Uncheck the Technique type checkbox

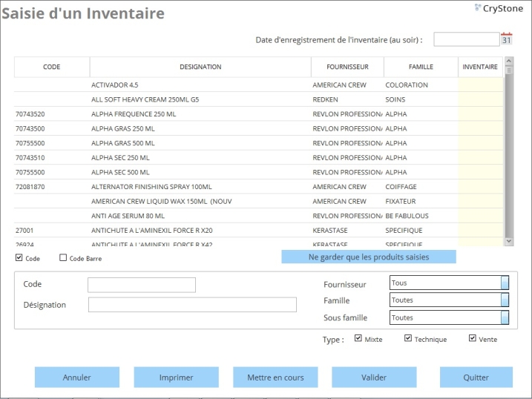(x=408, y=338)
